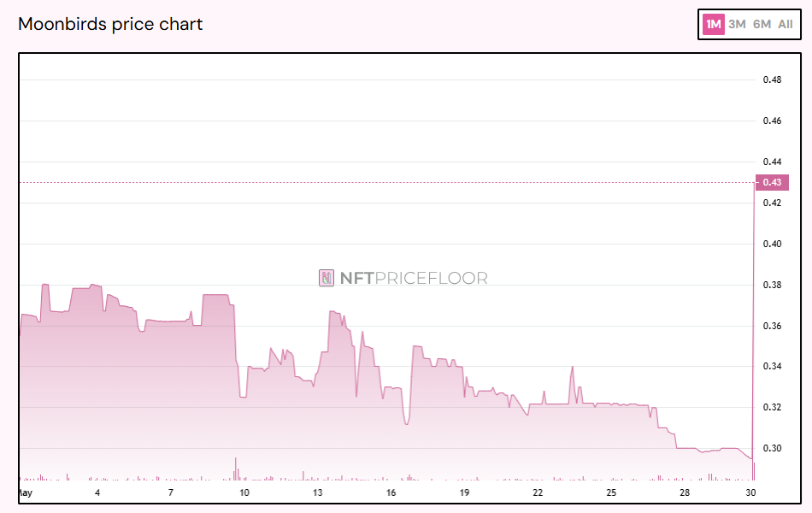Click the 0.30 price axis label
Screen dimensions: 812x513
pyautogui.click(x=772, y=448)
